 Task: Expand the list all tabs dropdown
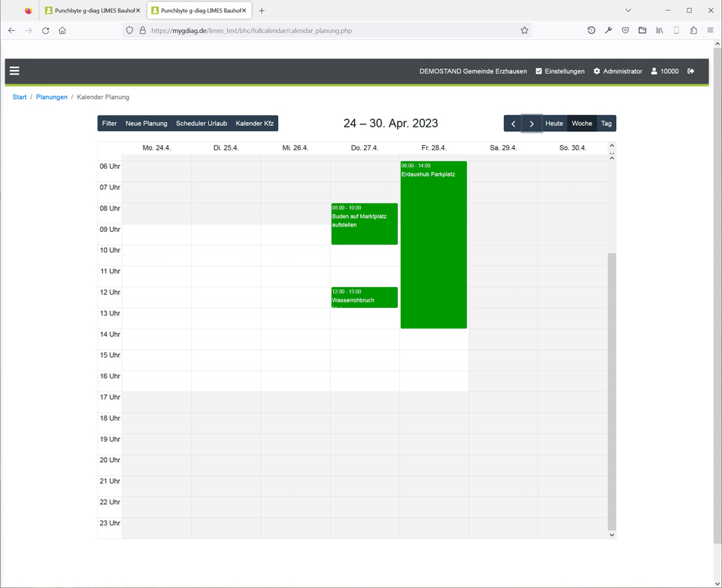click(628, 11)
